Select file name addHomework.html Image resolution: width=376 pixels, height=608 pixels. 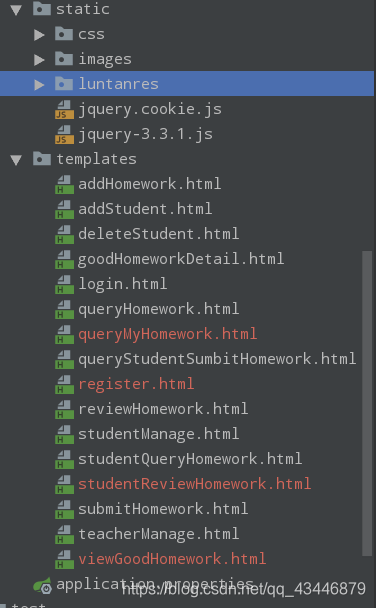[x=150, y=184]
